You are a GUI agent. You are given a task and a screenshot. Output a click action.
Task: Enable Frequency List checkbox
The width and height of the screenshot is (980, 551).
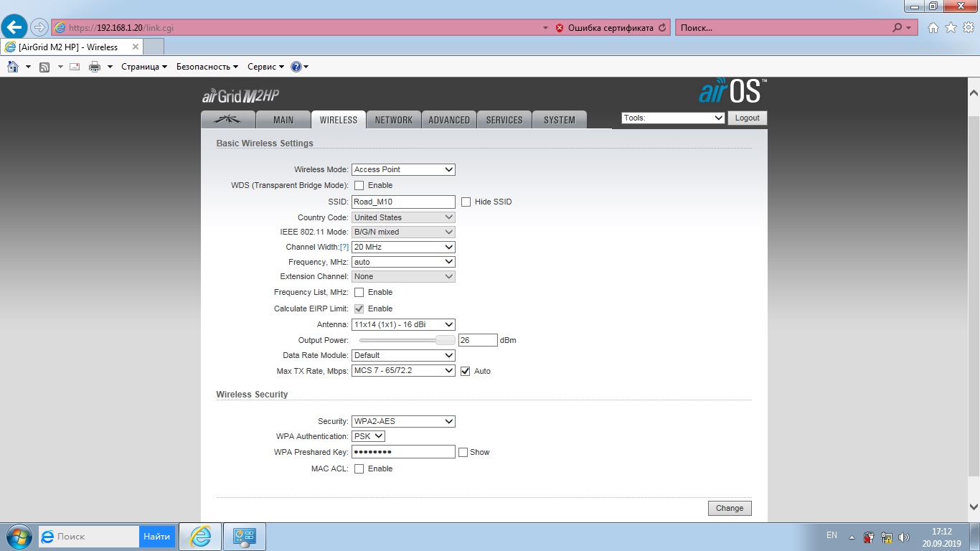(359, 292)
